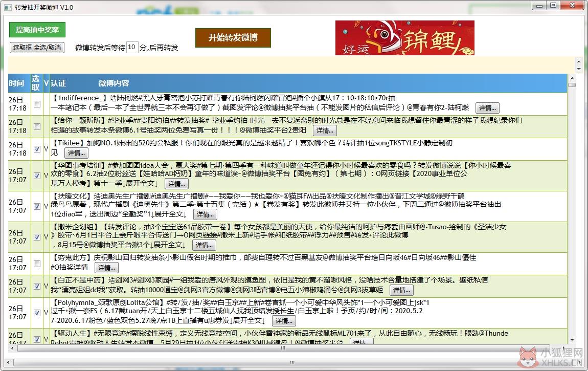The width and height of the screenshot is (588, 371).
Task: Click the down arrow of the list vertical scrollbar
Action: tap(572, 340)
